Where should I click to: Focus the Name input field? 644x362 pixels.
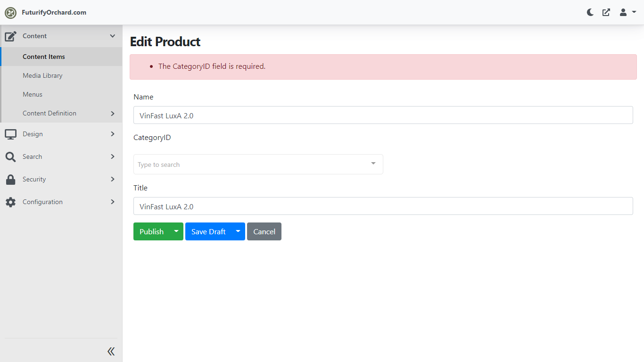383,115
